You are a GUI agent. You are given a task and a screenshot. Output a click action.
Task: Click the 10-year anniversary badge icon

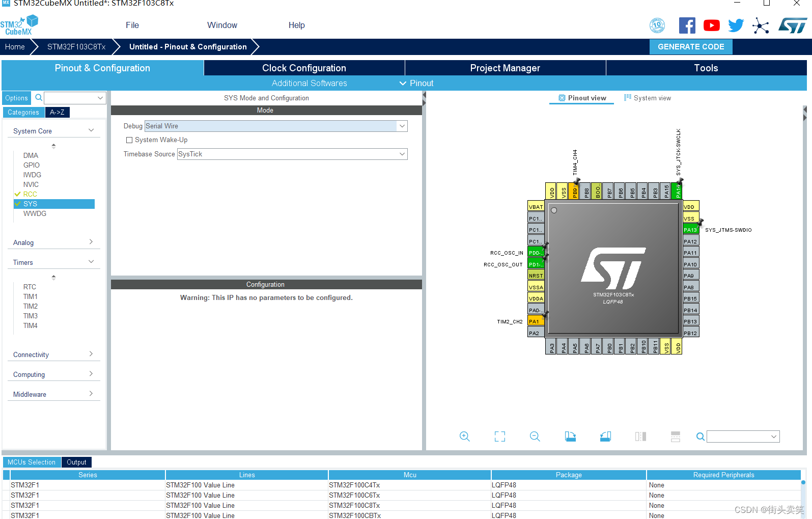tap(657, 25)
